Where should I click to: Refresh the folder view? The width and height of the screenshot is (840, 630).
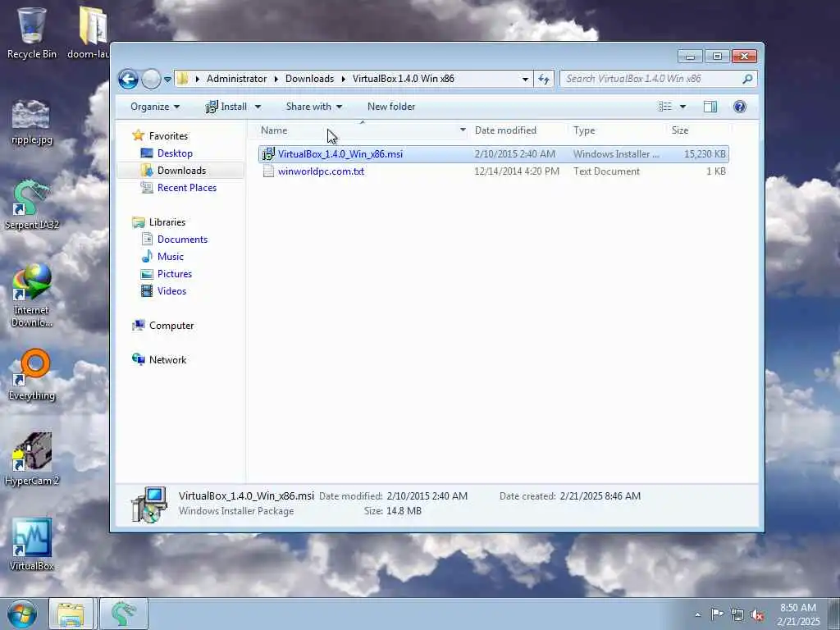[544, 79]
